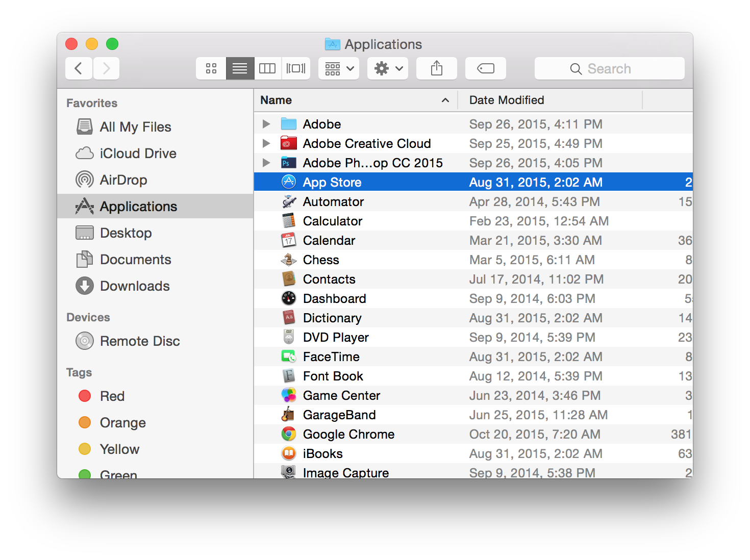
Task: Click the Dashboard app icon
Action: (x=289, y=298)
